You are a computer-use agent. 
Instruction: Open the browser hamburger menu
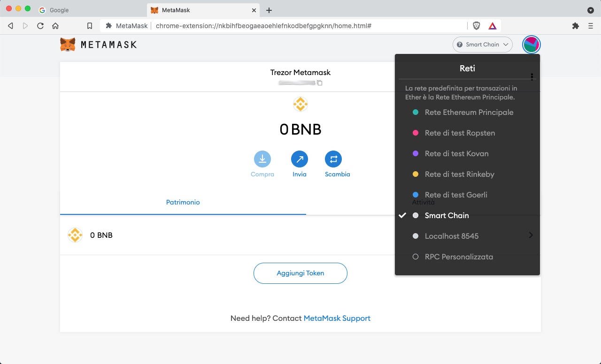coord(591,26)
